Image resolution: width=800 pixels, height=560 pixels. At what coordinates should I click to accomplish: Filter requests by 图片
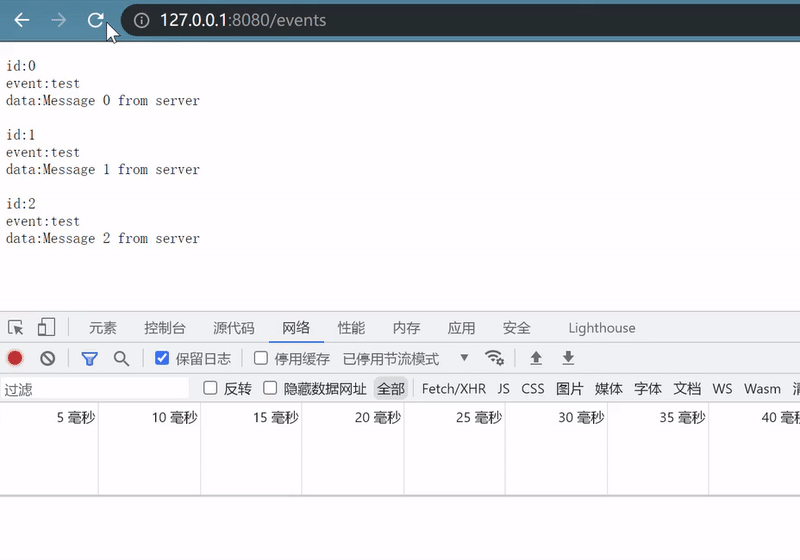(x=569, y=389)
